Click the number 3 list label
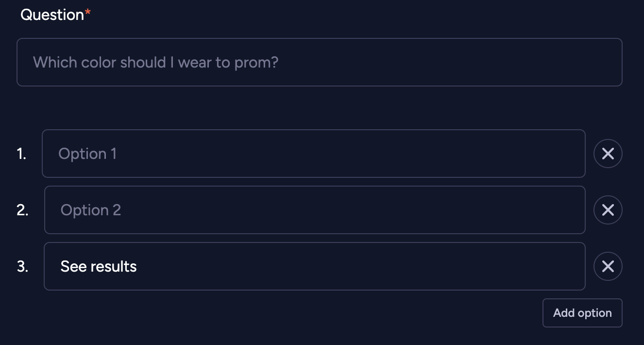This screenshot has height=345, width=644. tap(22, 267)
